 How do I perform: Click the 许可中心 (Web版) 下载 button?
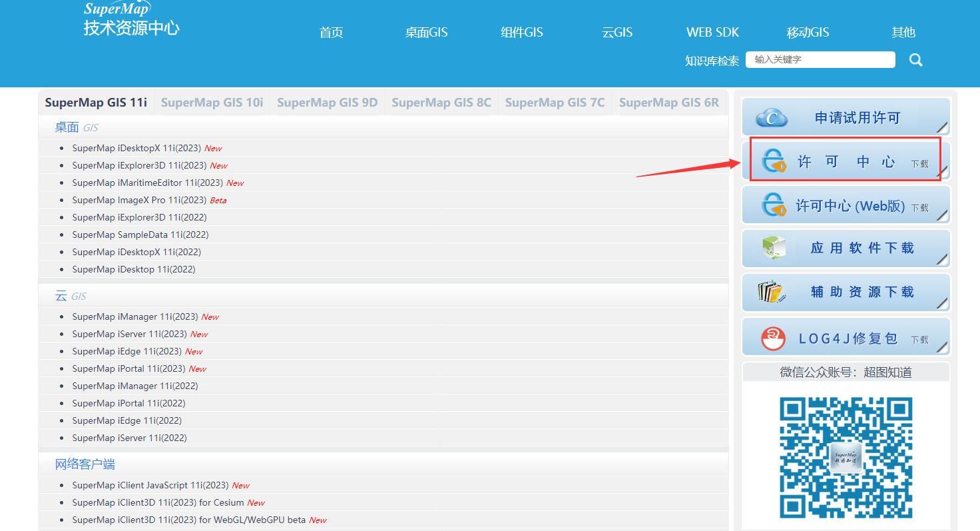(846, 205)
